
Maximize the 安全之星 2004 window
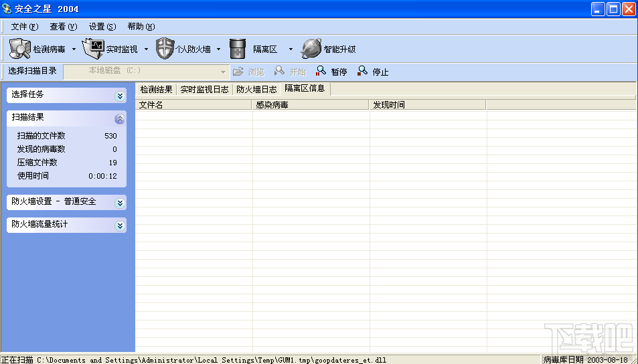pyautogui.click(x=614, y=9)
